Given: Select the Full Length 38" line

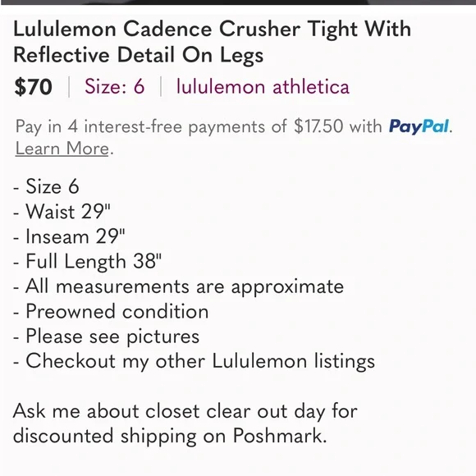Looking at the screenshot, I should pyautogui.click(x=88, y=261).
